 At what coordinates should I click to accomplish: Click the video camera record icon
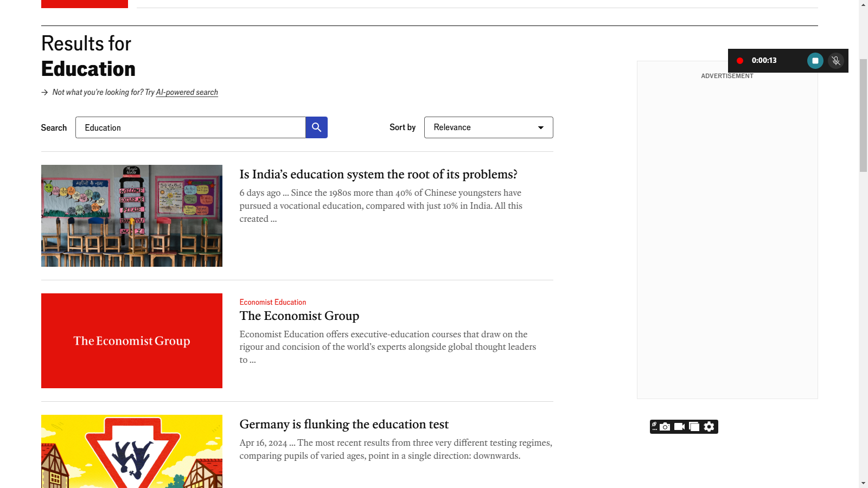pyautogui.click(x=679, y=427)
